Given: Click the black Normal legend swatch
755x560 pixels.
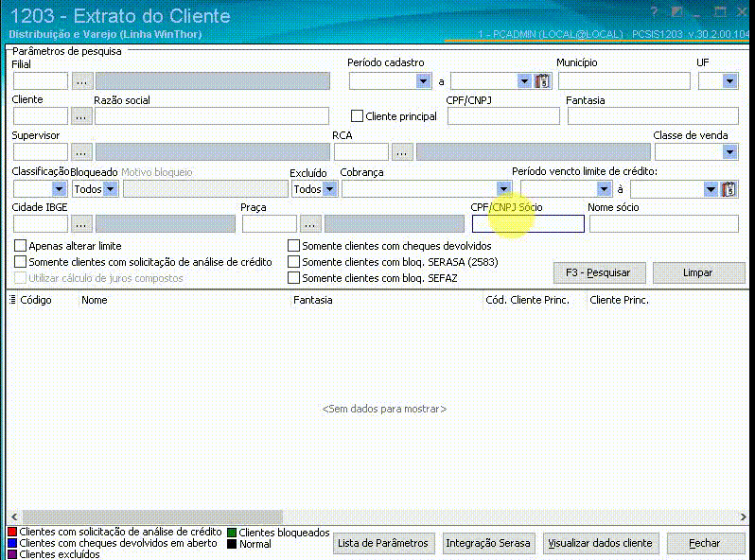Looking at the screenshot, I should [x=232, y=544].
